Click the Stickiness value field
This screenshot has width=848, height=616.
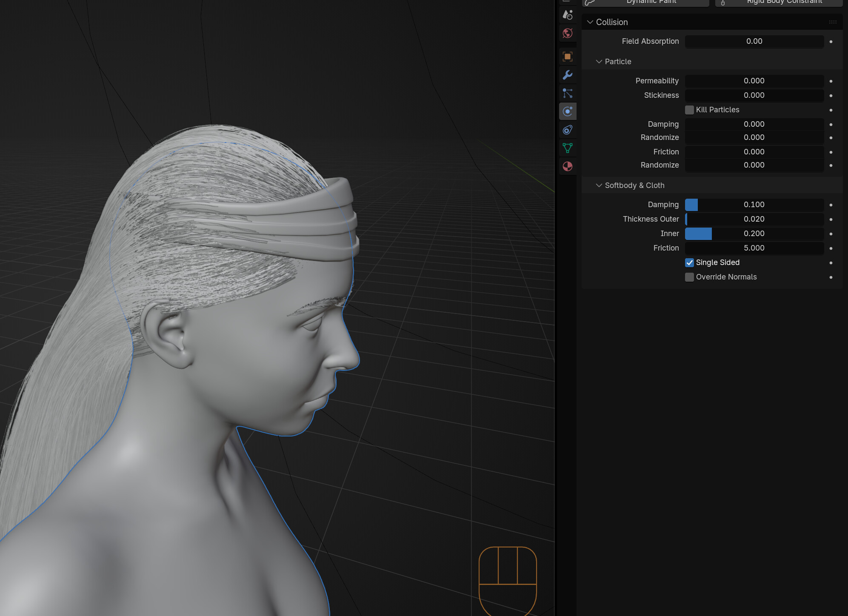[754, 95]
